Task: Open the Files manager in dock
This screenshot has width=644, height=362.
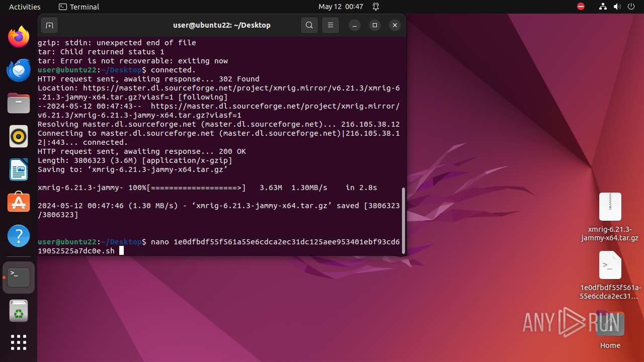Action: pyautogui.click(x=19, y=103)
